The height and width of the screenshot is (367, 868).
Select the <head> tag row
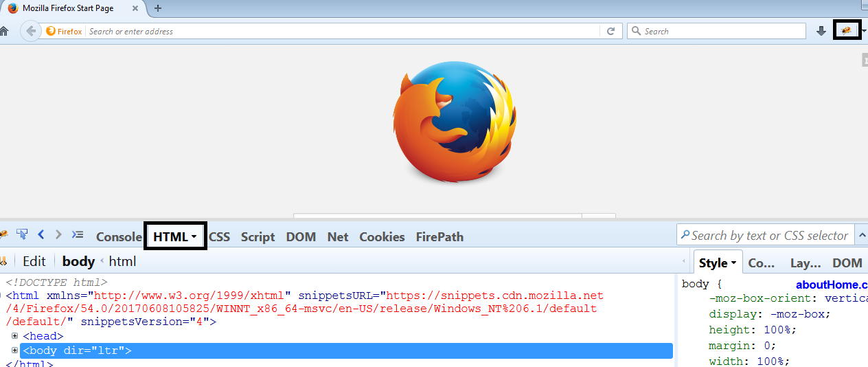pos(43,336)
